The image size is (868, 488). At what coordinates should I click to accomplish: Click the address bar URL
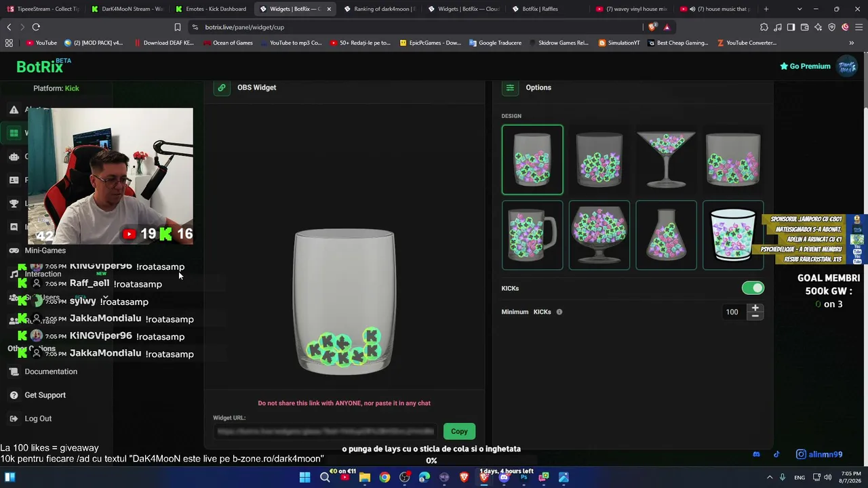(x=245, y=27)
